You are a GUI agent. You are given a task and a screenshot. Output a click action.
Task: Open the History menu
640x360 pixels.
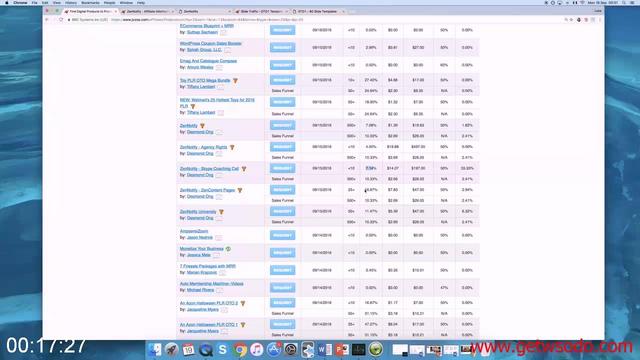71,2
